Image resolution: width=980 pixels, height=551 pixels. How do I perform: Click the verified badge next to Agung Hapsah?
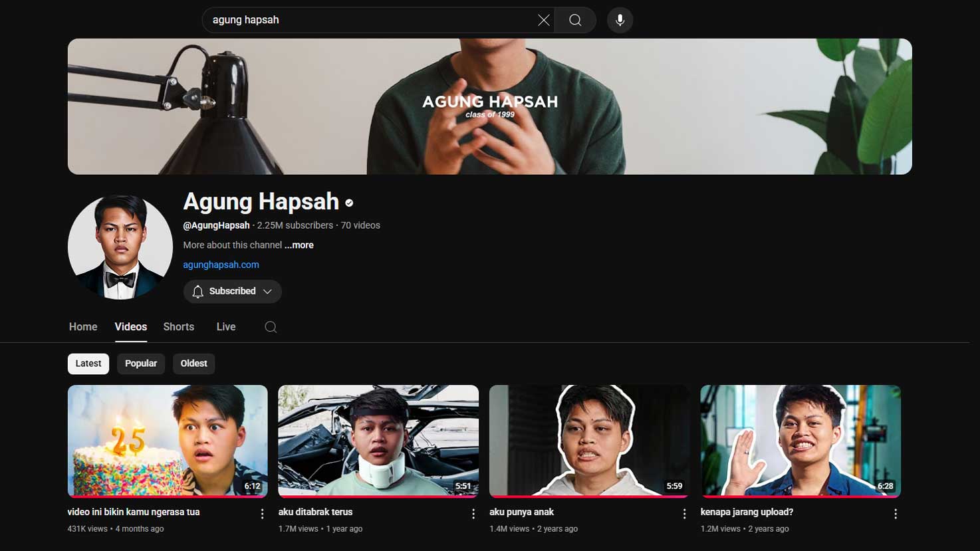point(350,203)
